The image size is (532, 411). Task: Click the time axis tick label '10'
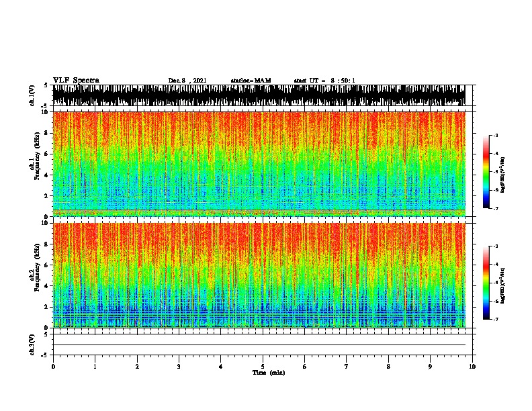click(x=472, y=366)
